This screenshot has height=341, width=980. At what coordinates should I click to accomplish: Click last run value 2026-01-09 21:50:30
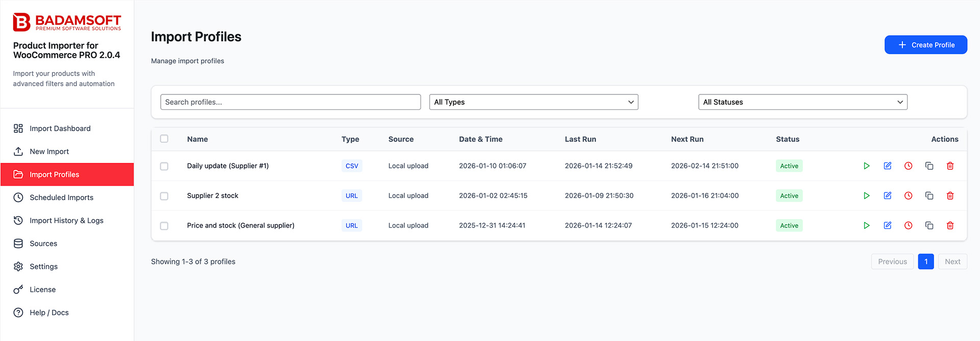click(x=599, y=196)
